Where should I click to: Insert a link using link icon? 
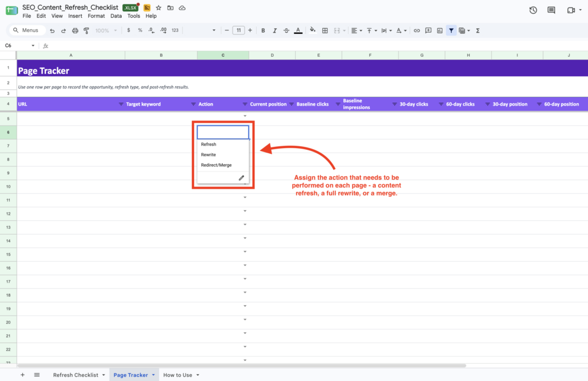pos(417,31)
